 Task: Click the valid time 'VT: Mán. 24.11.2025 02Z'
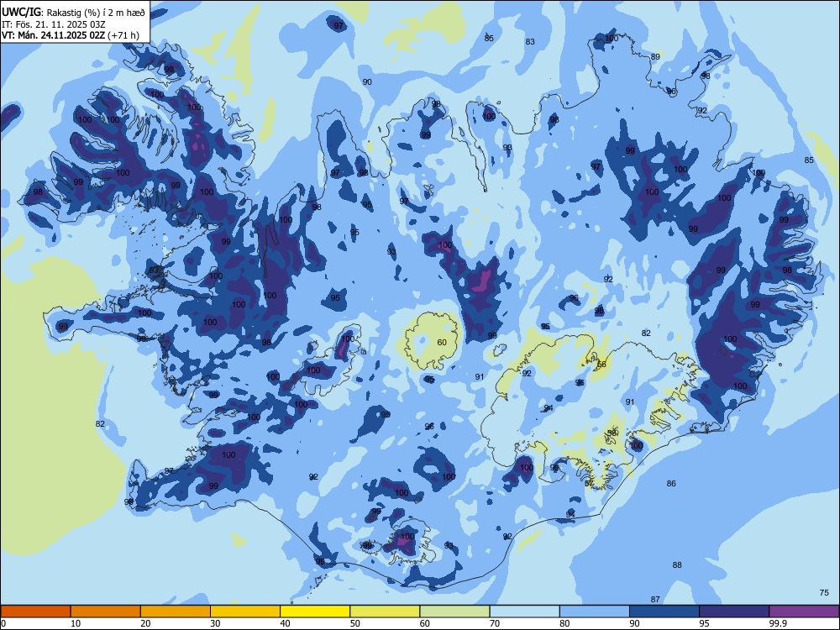pyautogui.click(x=54, y=35)
